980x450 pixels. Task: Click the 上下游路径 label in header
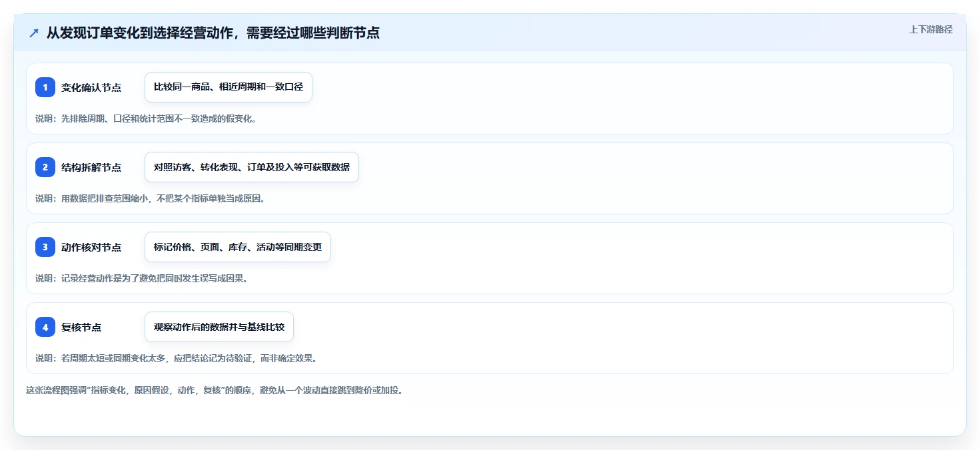pos(931,29)
